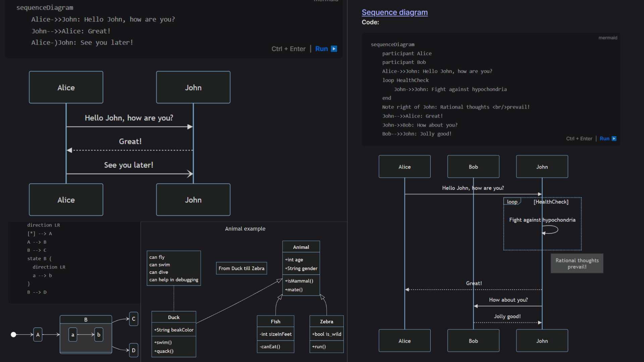
Task: Click the 'John->>Bob: How about you?' code line
Action: tap(420, 125)
